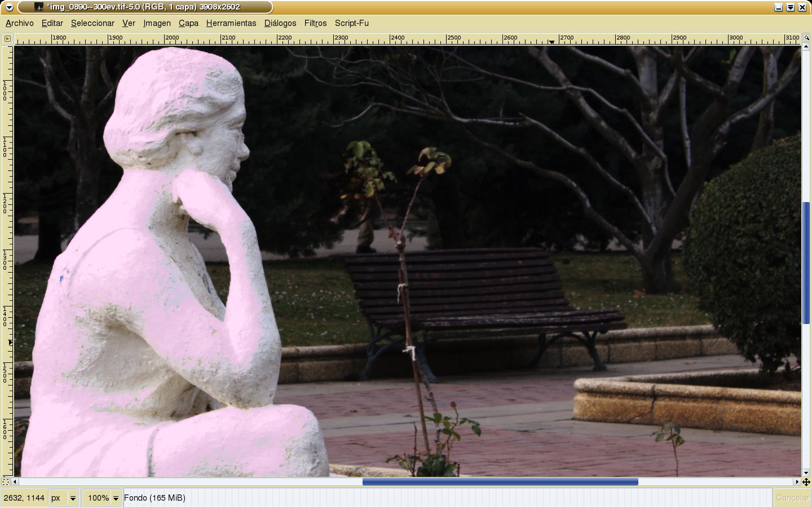
Task: Open the Editar menu
Action: (52, 23)
